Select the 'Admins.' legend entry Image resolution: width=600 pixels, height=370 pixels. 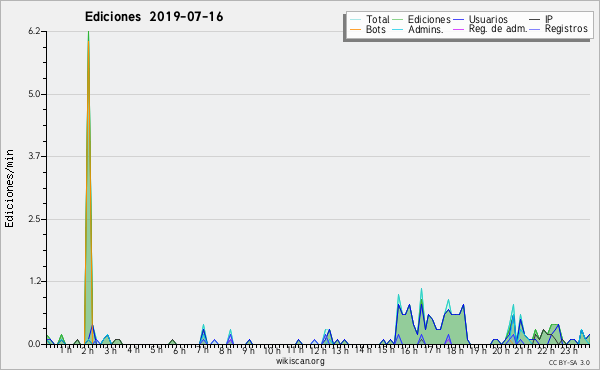[426, 29]
